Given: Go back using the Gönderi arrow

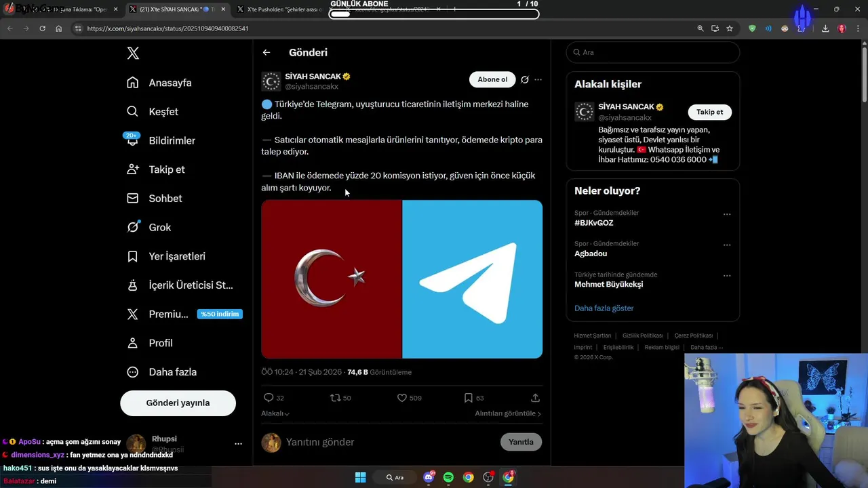Looking at the screenshot, I should click(267, 52).
